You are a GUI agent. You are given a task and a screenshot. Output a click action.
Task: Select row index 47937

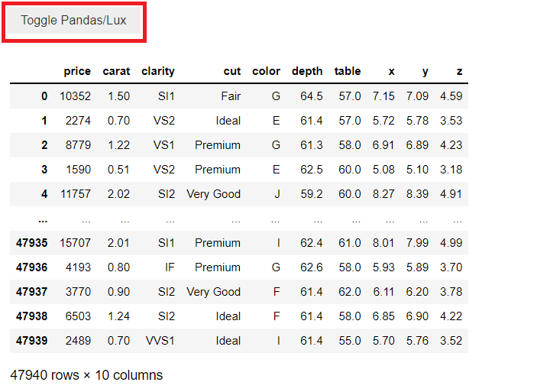31,292
